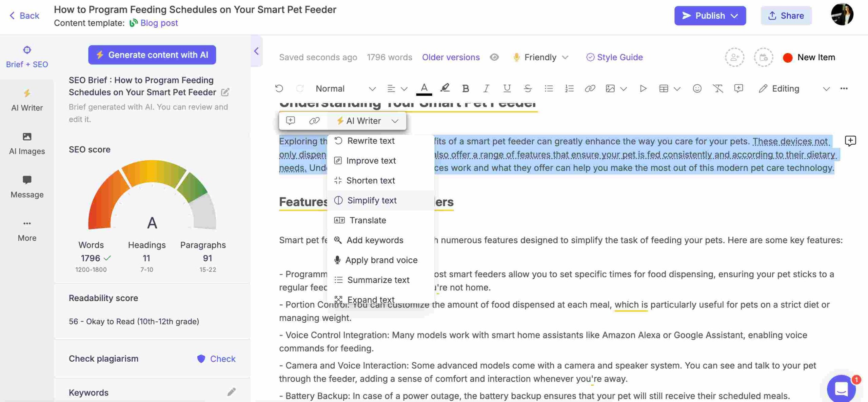Viewport: 868px width, 402px height.
Task: Expand the image insert options arrow
Action: click(623, 89)
